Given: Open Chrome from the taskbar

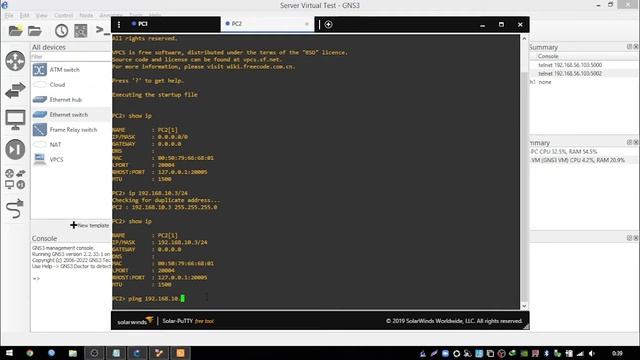Looking at the screenshot, I should 30,353.
